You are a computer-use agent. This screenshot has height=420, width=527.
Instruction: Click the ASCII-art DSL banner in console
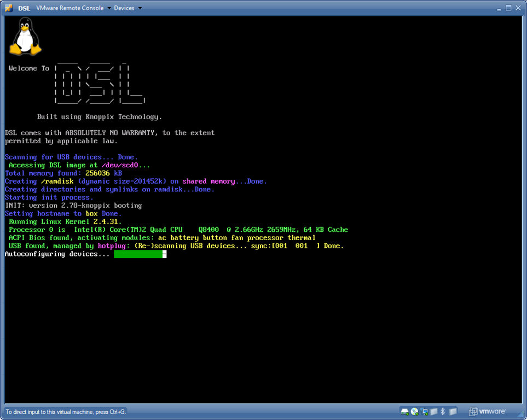pos(100,83)
